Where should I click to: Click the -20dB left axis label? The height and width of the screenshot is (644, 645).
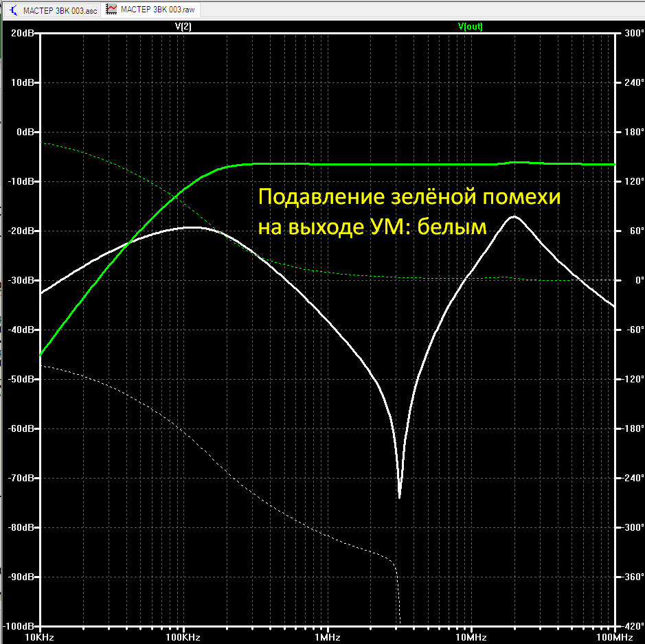[x=21, y=231]
